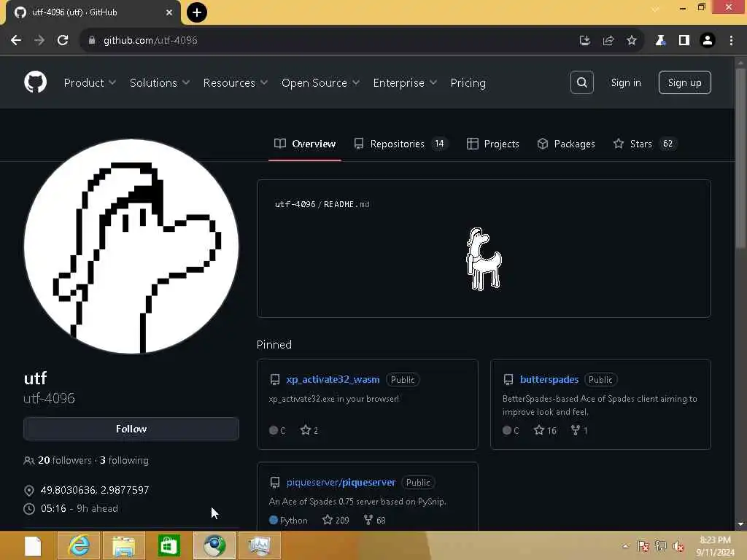Open the xp_activate32_wasm repository
The width and height of the screenshot is (747, 560).
(x=333, y=379)
